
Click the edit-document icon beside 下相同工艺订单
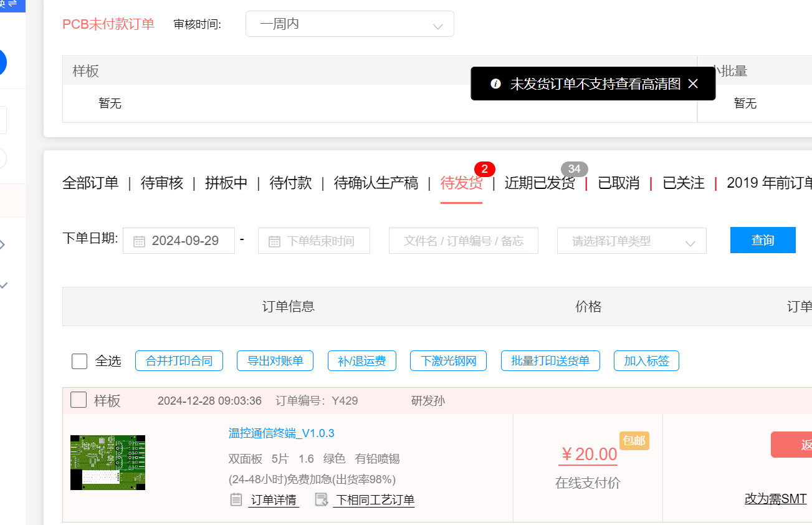(x=322, y=499)
